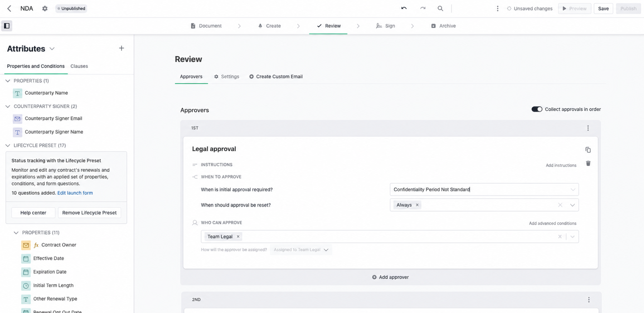Viewport: 644px width, 313px height.
Task: Duplicate the Legal approval card
Action: click(588, 150)
